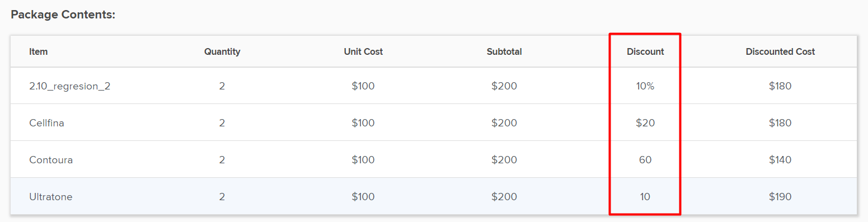Select the 60 discount for Contoura
The height and width of the screenshot is (222, 868).
coord(645,160)
